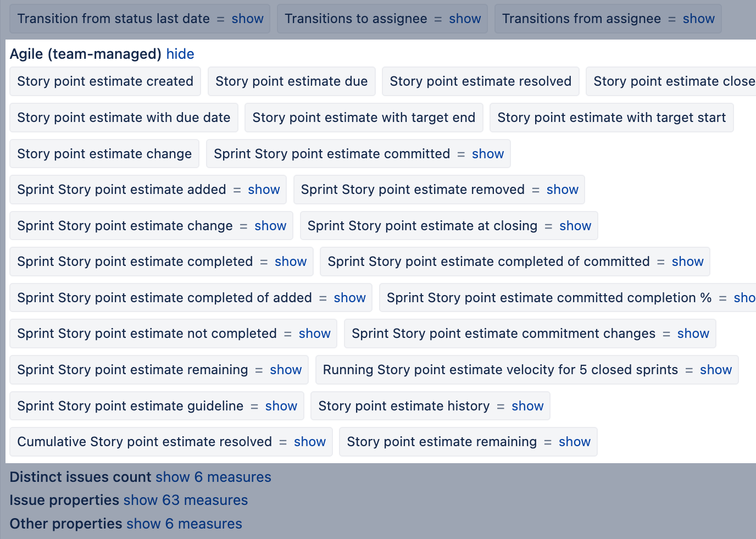756x539 pixels.
Task: Select Story point estimate created measure
Action: [x=105, y=81]
